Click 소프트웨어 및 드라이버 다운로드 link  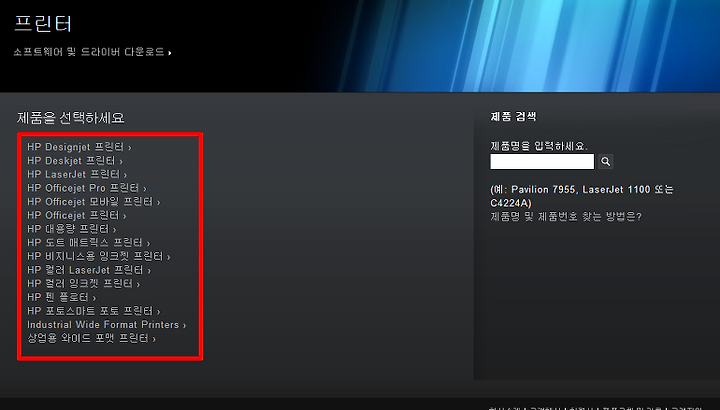[x=92, y=52]
